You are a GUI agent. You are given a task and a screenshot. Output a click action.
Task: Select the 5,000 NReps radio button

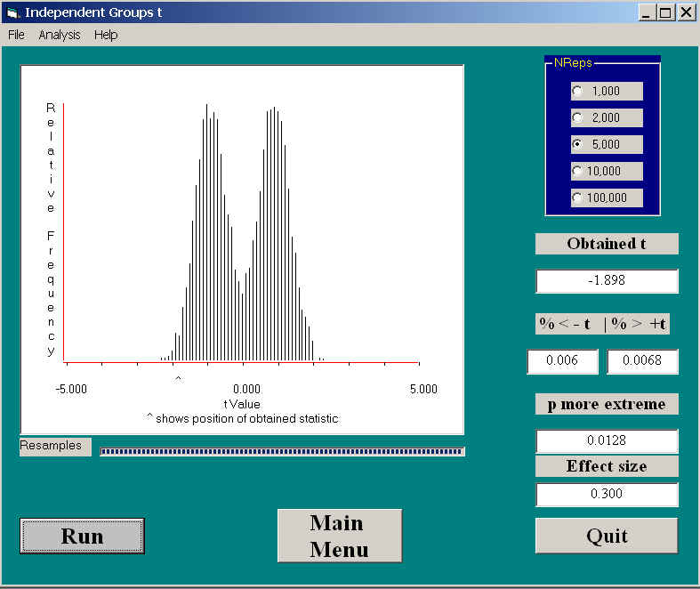point(578,144)
